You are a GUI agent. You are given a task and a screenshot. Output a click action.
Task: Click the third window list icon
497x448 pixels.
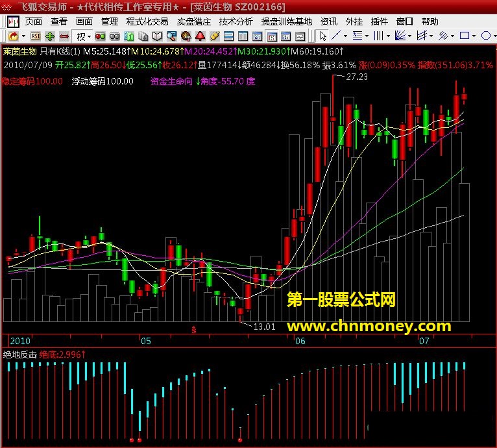point(286,36)
